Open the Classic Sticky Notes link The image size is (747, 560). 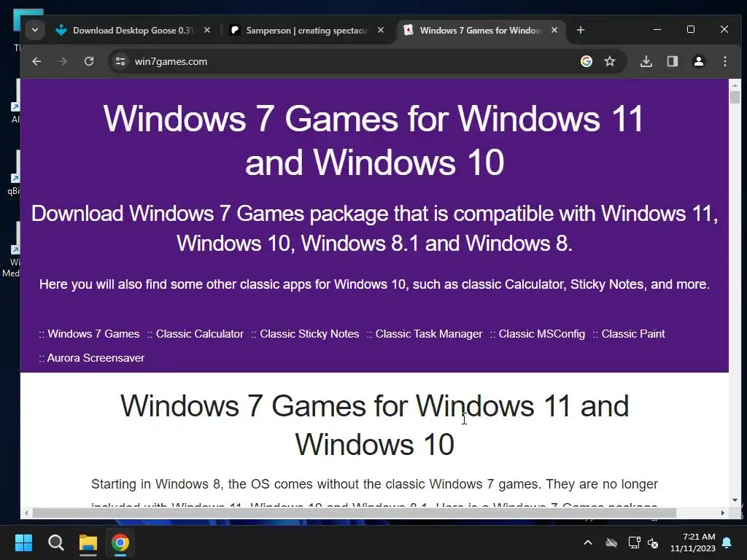coord(309,334)
